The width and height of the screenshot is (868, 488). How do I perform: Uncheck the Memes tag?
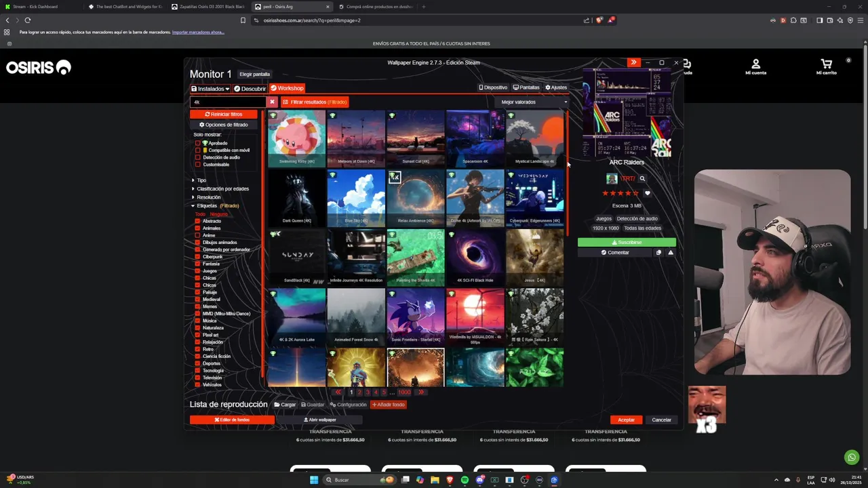[198, 306]
